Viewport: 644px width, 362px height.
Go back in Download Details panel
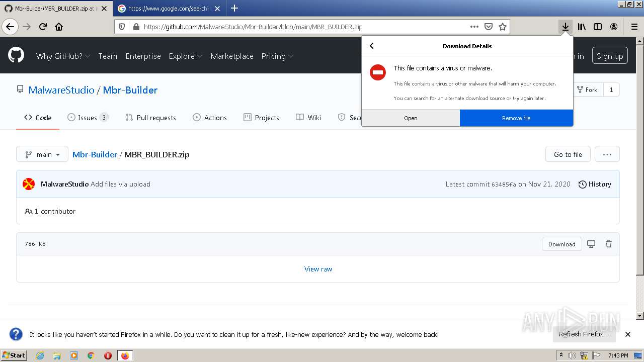coord(372,46)
